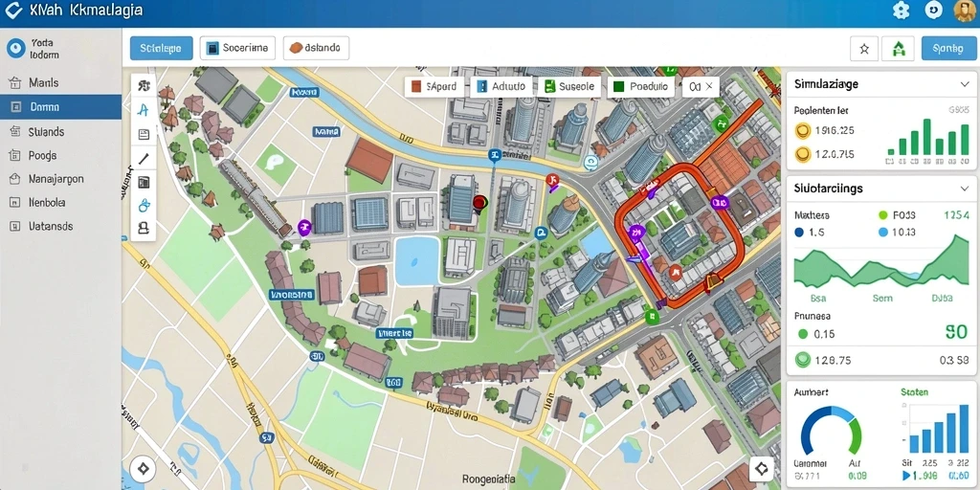Select the line drawing tool in map toolbar
The width and height of the screenshot is (980, 490).
click(144, 159)
